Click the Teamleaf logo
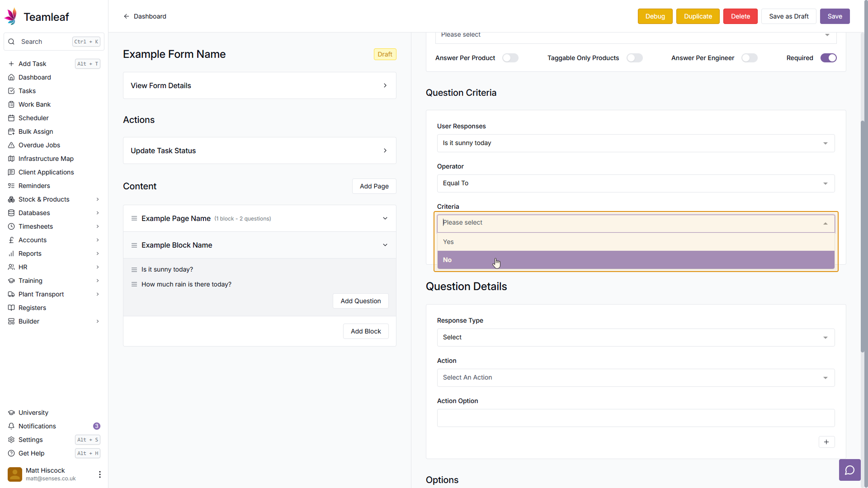 click(x=11, y=16)
